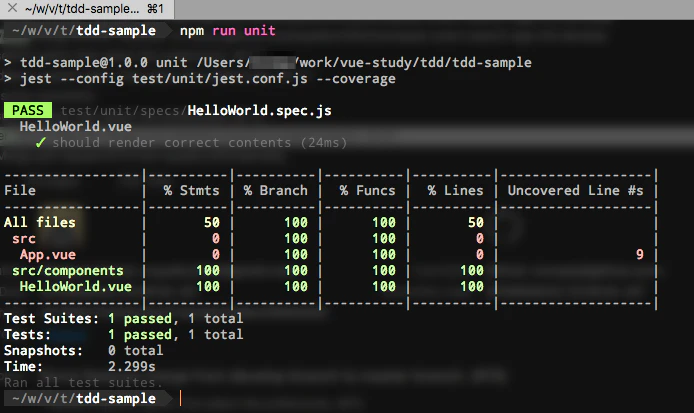The width and height of the screenshot is (694, 413).
Task: Click the 0 statements value for App.vue
Action: coord(216,255)
